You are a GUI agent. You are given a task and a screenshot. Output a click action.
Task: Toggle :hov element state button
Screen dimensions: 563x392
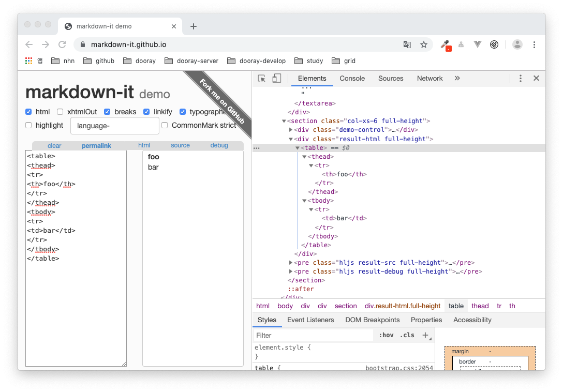tap(386, 335)
